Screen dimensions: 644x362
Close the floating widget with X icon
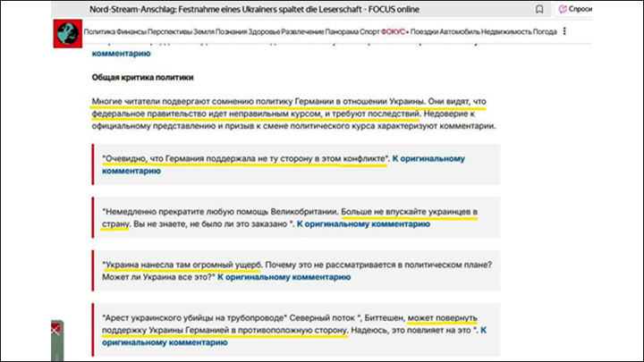point(55,329)
